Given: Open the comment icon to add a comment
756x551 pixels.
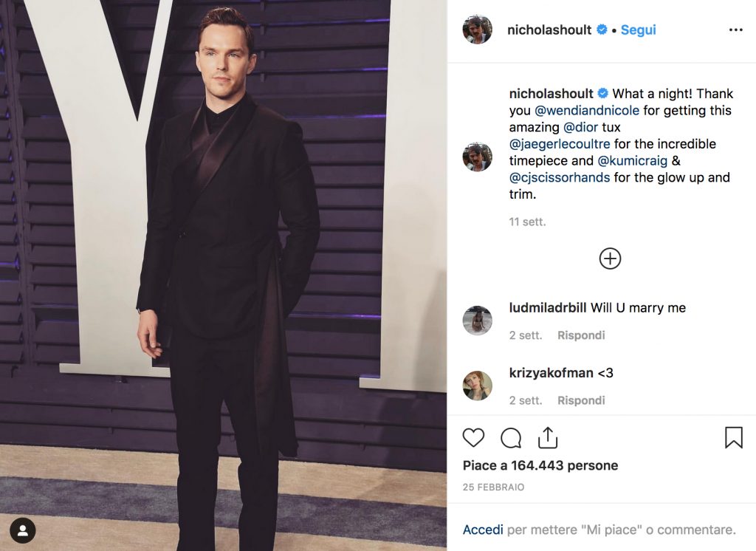Looking at the screenshot, I should pyautogui.click(x=510, y=437).
